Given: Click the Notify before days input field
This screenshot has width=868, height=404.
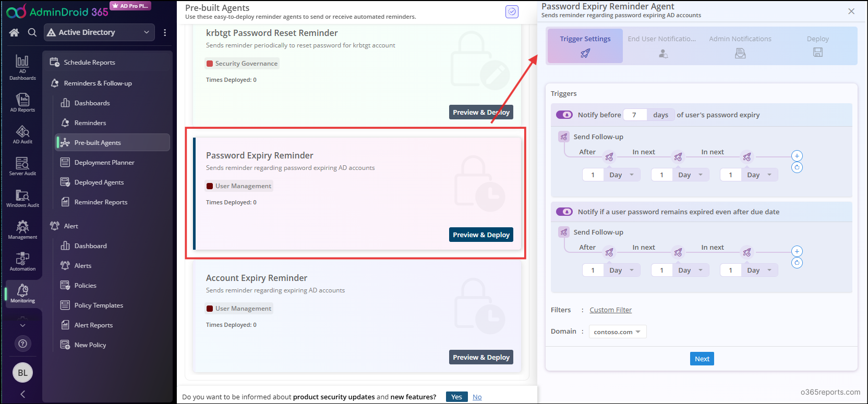Looking at the screenshot, I should (635, 115).
